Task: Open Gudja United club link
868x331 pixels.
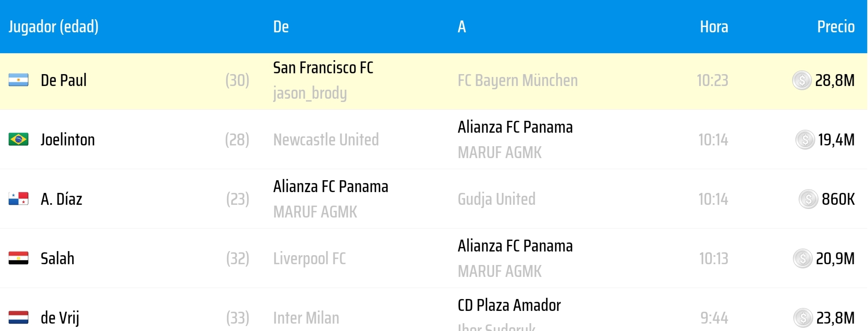Action: click(x=497, y=200)
